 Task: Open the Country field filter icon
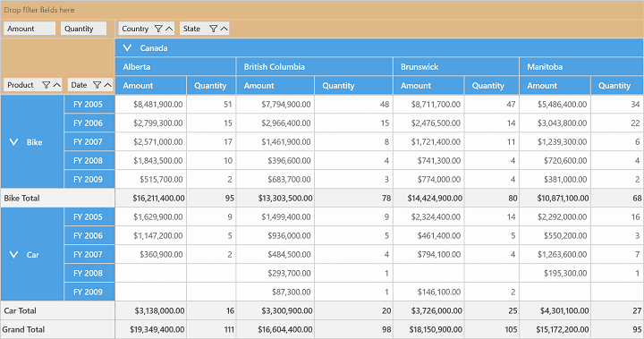pyautogui.click(x=158, y=29)
